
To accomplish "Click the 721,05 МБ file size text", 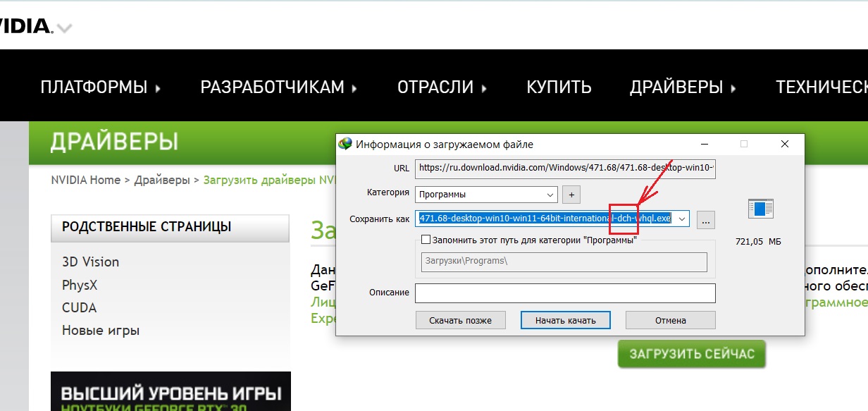I will 758,242.
